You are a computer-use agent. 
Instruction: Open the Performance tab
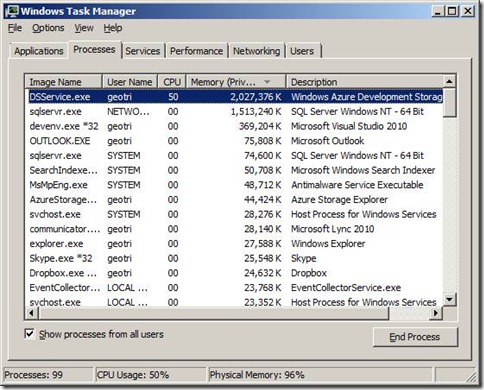[196, 51]
